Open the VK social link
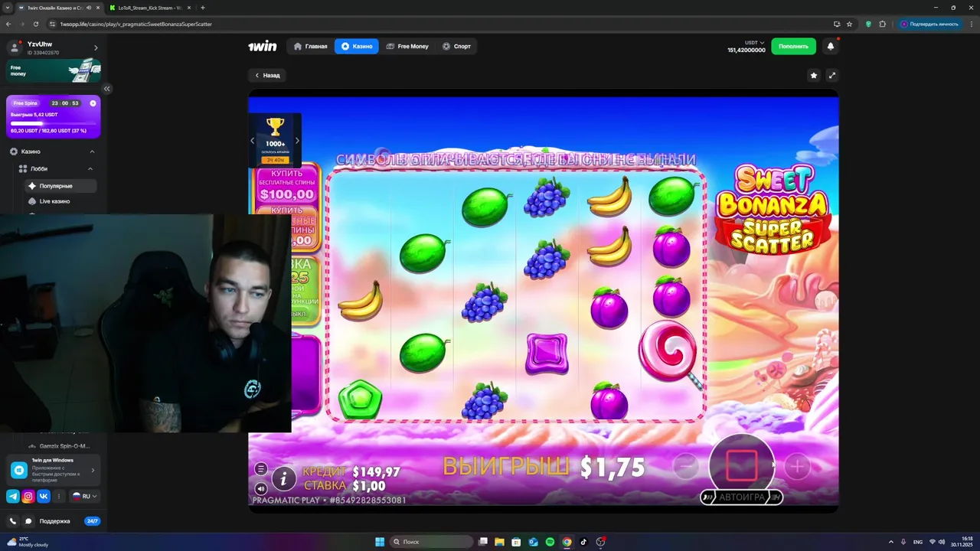 (x=44, y=496)
